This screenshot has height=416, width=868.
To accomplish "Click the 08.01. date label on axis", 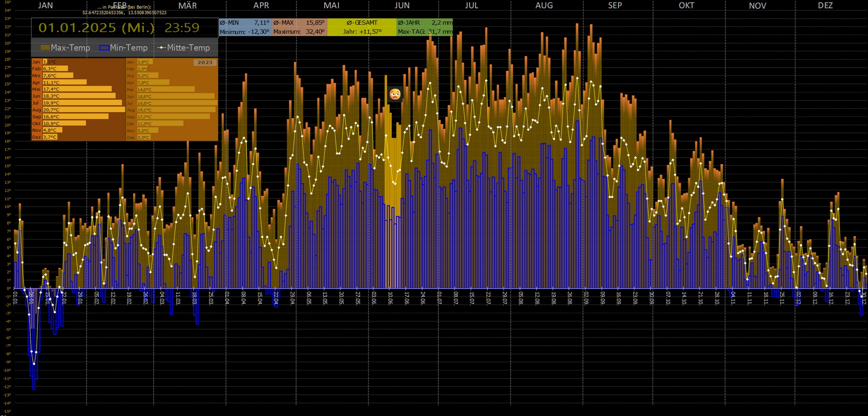I will 31,298.
